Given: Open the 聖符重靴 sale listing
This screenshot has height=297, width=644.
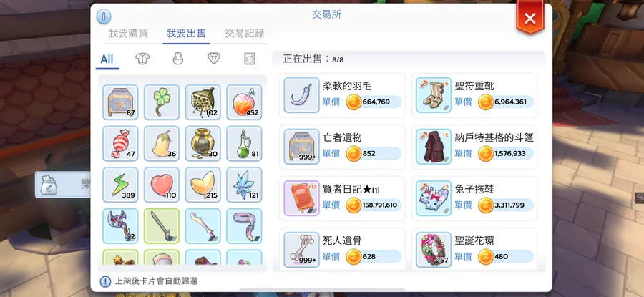Looking at the screenshot, I should (x=474, y=95).
